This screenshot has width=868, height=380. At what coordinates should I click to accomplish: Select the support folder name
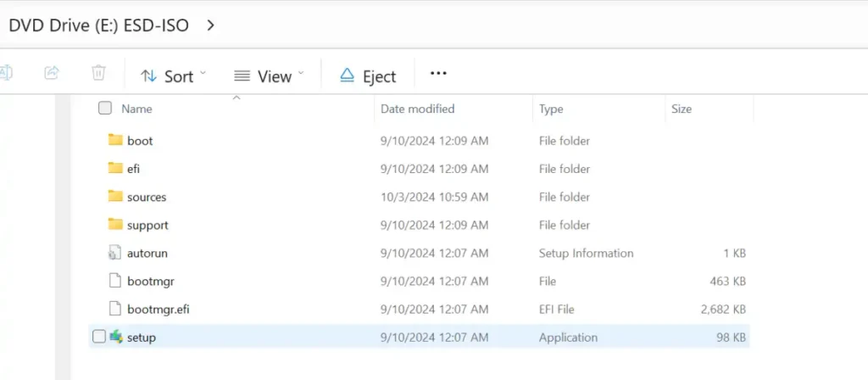coord(147,226)
